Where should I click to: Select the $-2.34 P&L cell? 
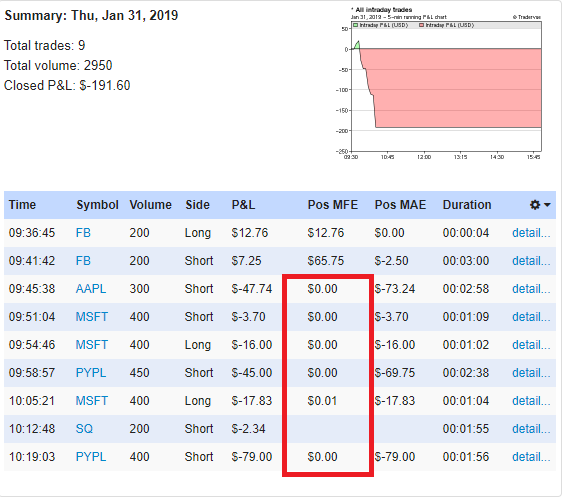pos(248,429)
